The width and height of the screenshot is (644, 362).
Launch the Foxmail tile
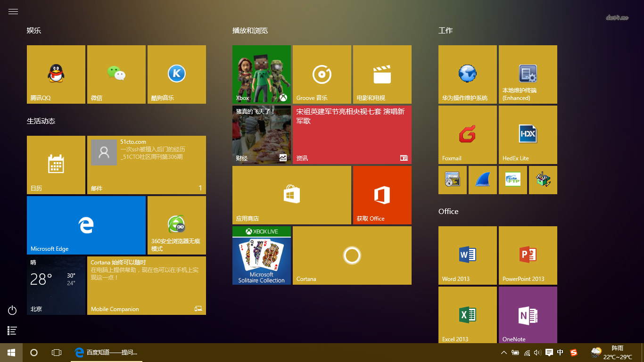(x=468, y=135)
